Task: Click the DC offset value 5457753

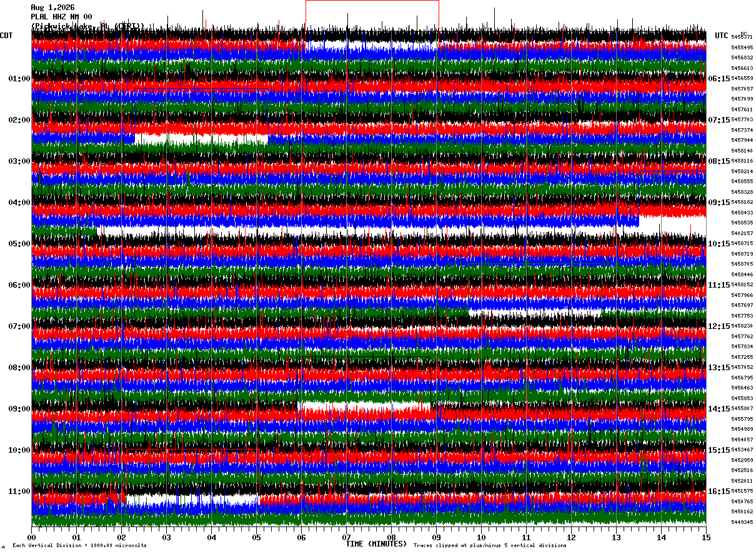Action: point(742,316)
